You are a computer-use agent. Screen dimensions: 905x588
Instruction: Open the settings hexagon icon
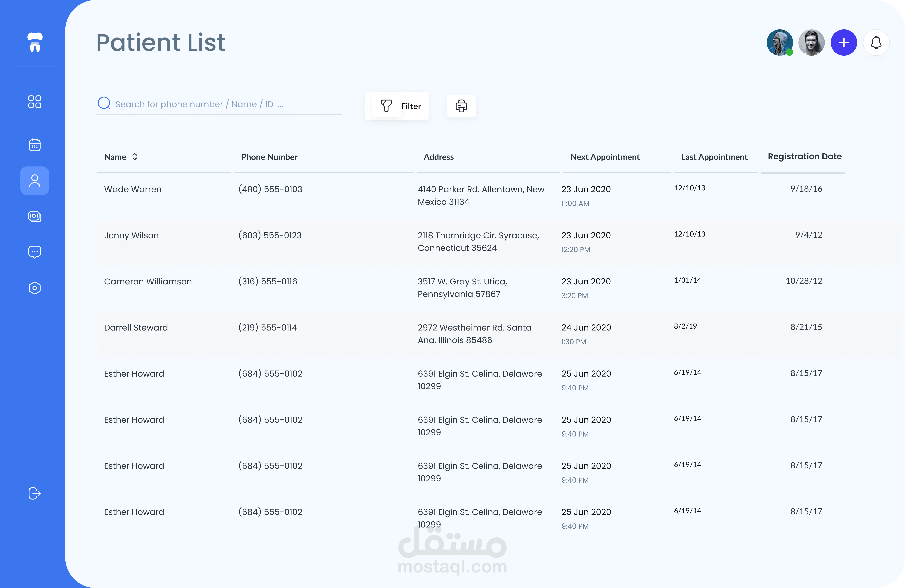(x=35, y=288)
